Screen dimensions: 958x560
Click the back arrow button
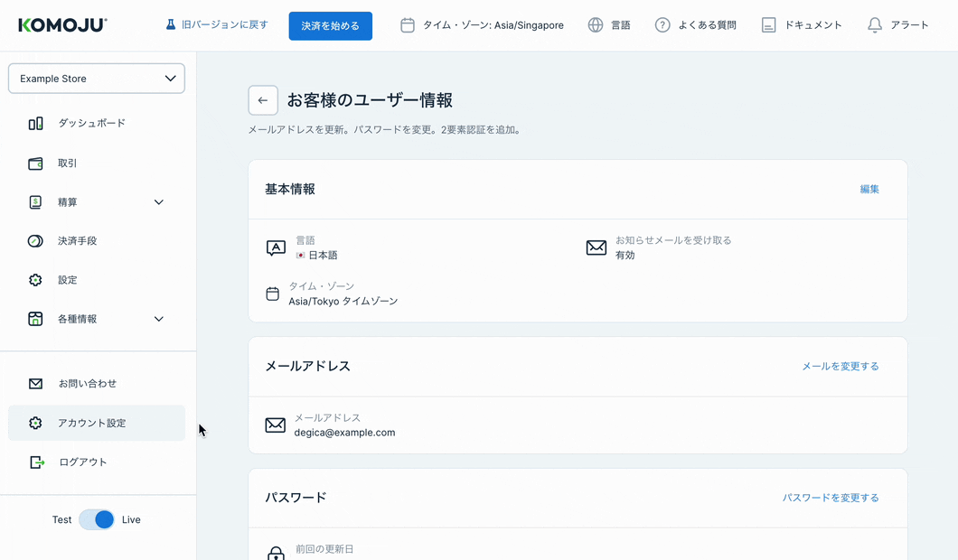(x=263, y=100)
